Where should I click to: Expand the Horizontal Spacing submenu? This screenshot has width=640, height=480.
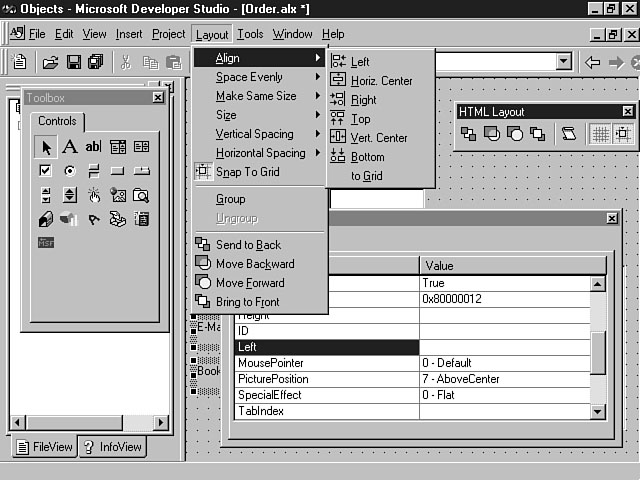(260, 153)
